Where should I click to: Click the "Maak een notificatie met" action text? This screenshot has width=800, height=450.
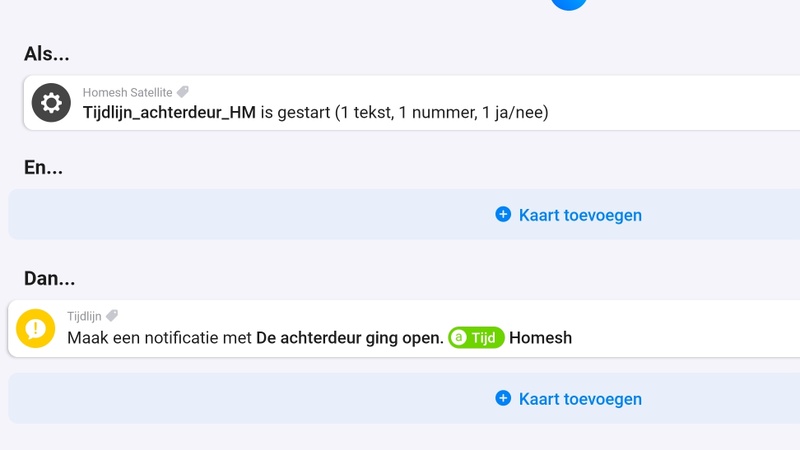coord(159,338)
